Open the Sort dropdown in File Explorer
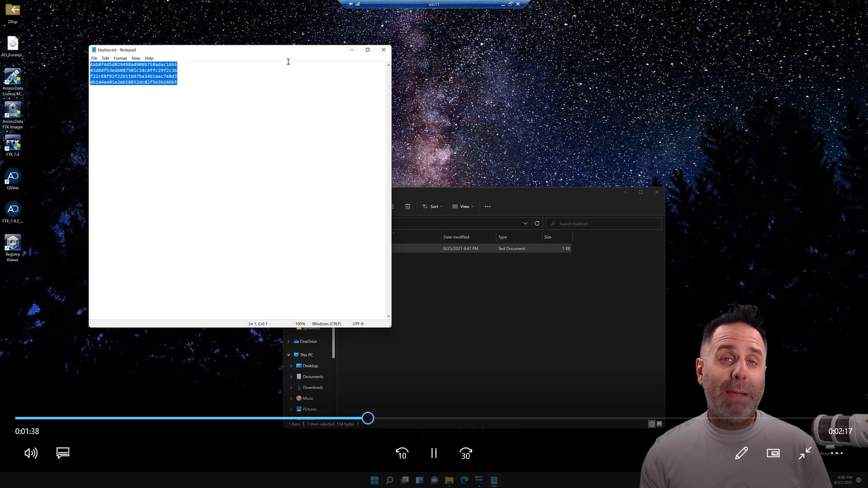 click(x=432, y=207)
